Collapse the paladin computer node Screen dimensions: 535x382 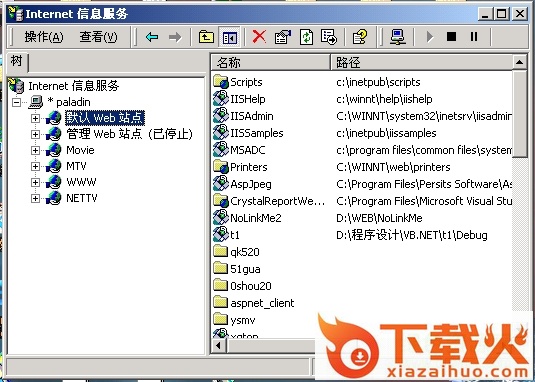coord(16,102)
